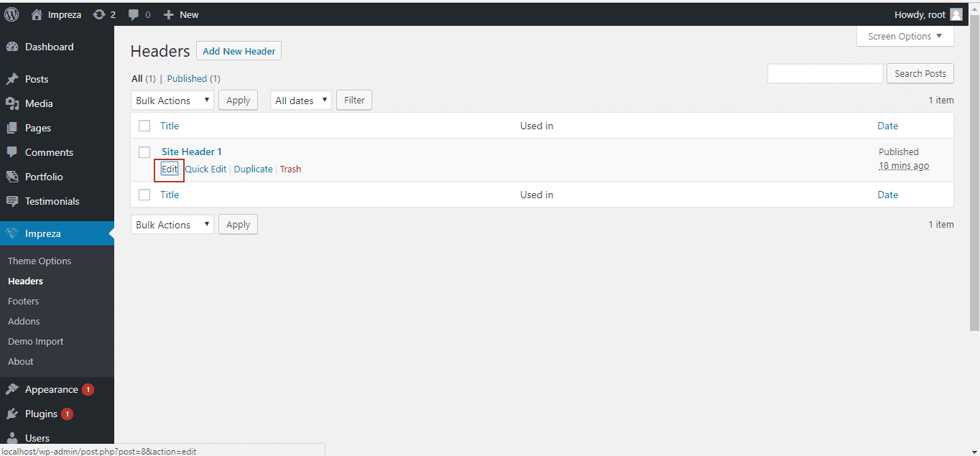
Task: Click inside the search posts input field
Action: pos(826,73)
